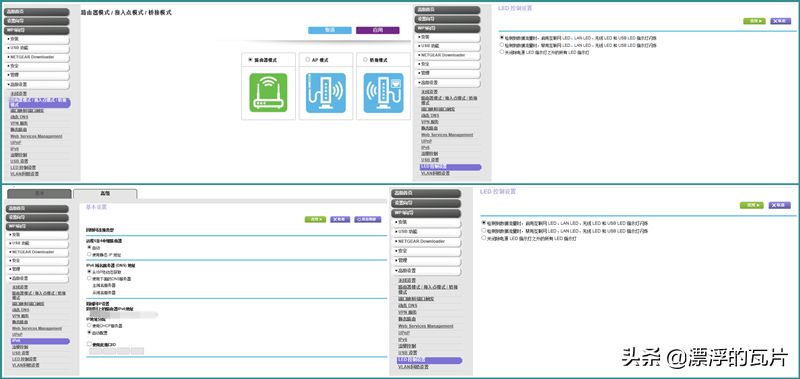
Task: Click the blue AP mode icon
Action: 326,92
